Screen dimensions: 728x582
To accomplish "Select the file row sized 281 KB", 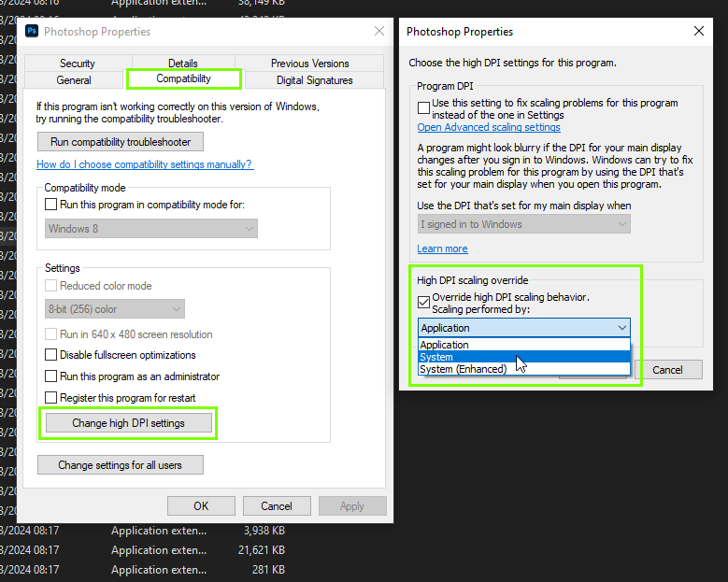I will (143, 570).
